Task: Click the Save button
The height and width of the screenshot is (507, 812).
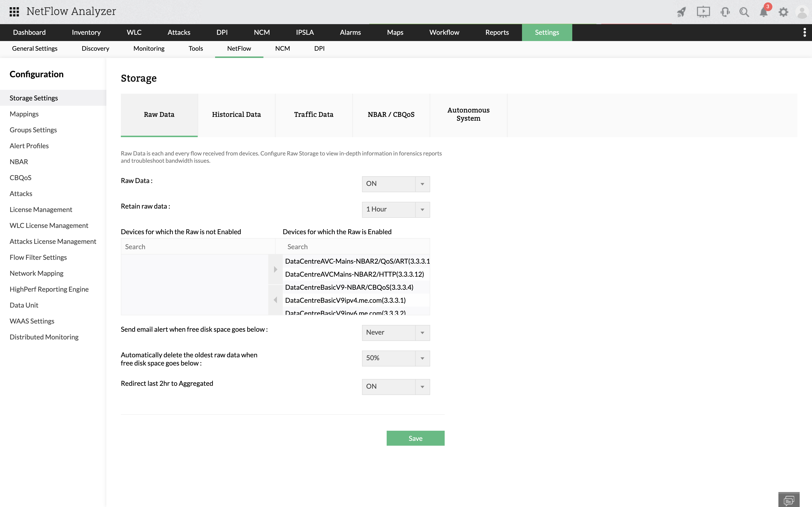Action: [415, 438]
